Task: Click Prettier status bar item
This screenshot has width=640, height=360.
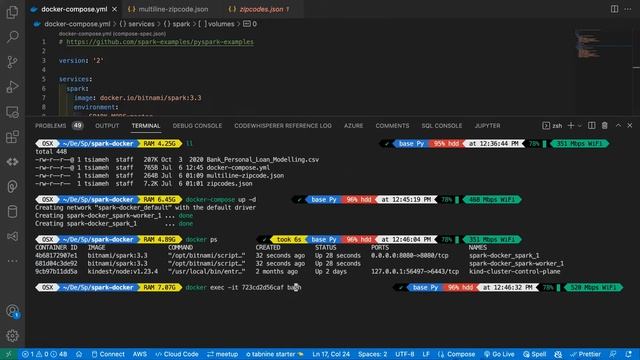Action: [x=585, y=354]
